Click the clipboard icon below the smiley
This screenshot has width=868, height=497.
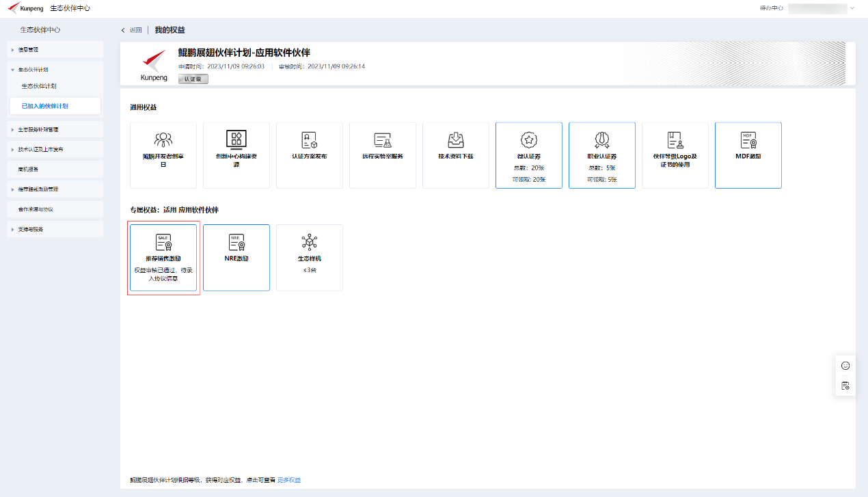pos(845,386)
